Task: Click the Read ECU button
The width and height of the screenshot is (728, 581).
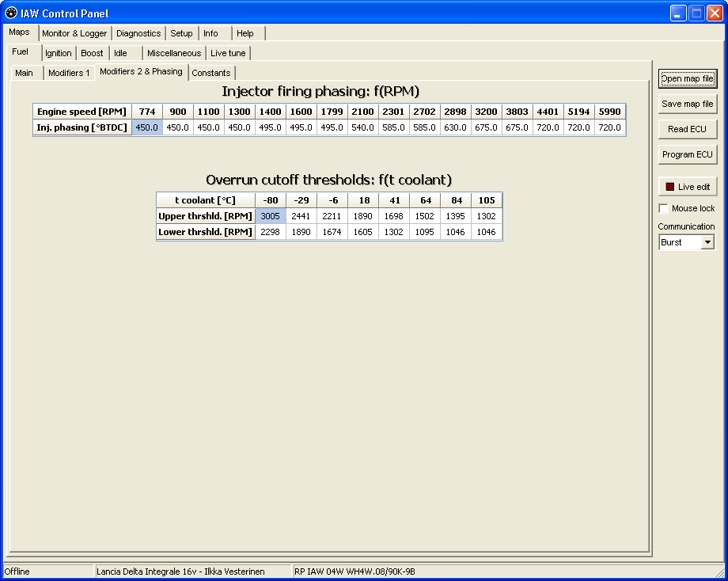Action: click(687, 129)
